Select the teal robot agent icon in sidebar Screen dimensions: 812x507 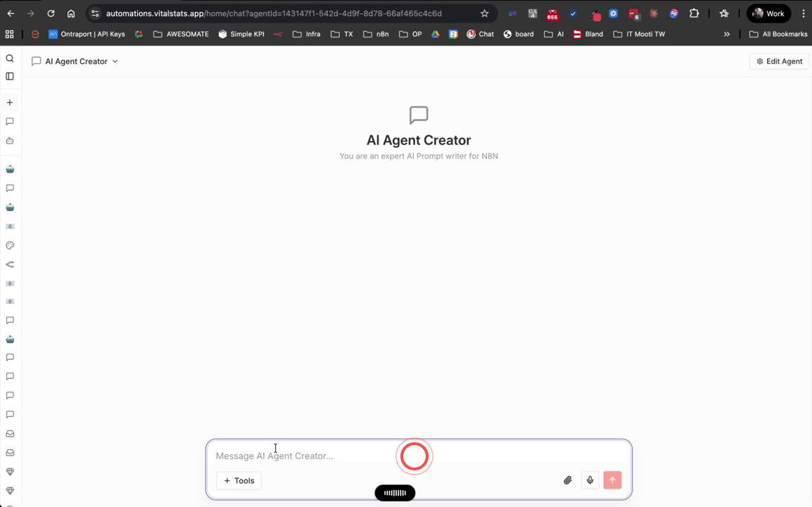click(x=10, y=169)
